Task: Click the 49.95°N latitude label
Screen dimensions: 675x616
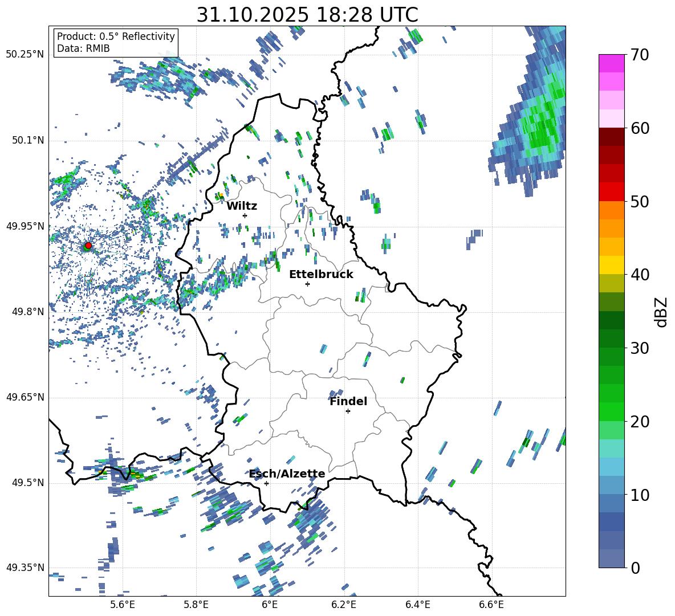Action: click(25, 226)
